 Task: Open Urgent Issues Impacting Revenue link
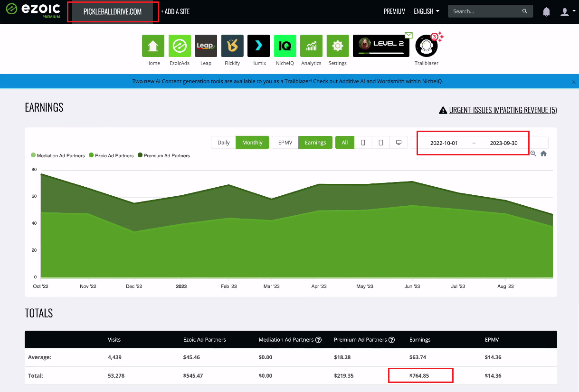point(503,110)
